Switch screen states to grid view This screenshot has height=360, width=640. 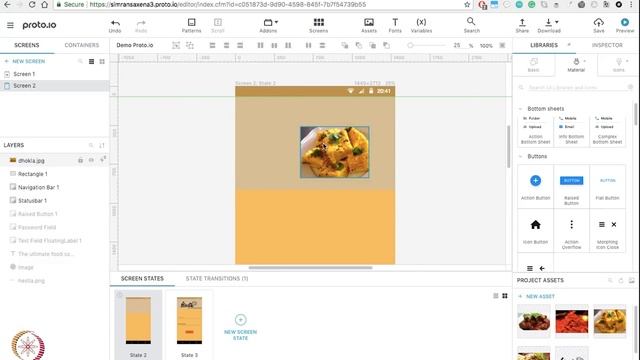tap(505, 296)
